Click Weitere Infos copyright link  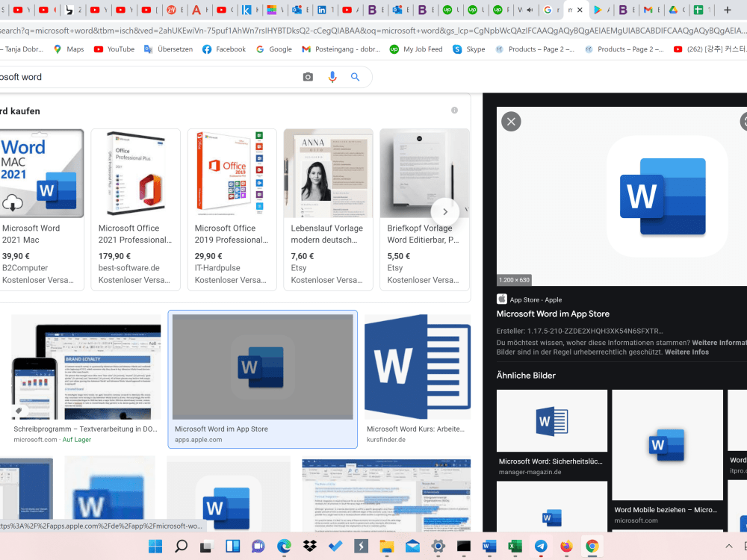coord(686,352)
